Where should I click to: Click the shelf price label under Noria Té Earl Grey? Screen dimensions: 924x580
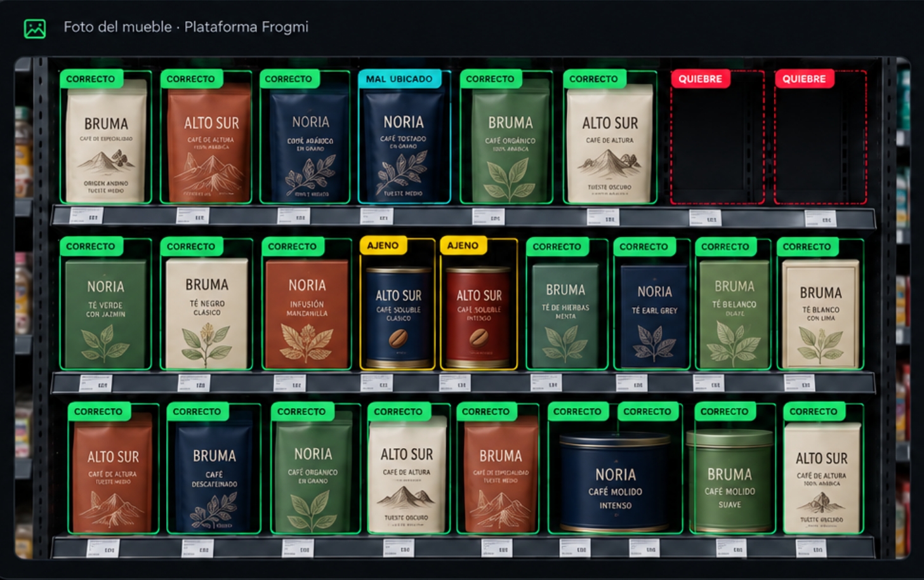point(631,383)
